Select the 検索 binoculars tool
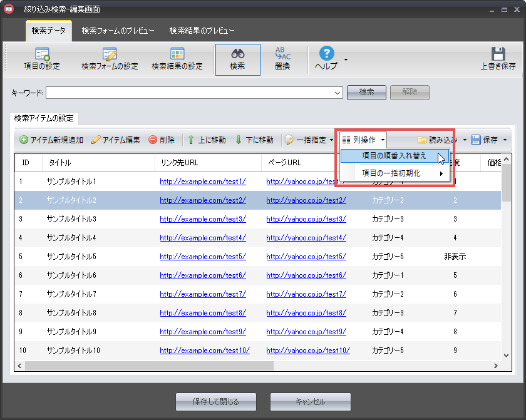Image resolution: width=526 pixels, height=420 pixels. click(x=237, y=59)
